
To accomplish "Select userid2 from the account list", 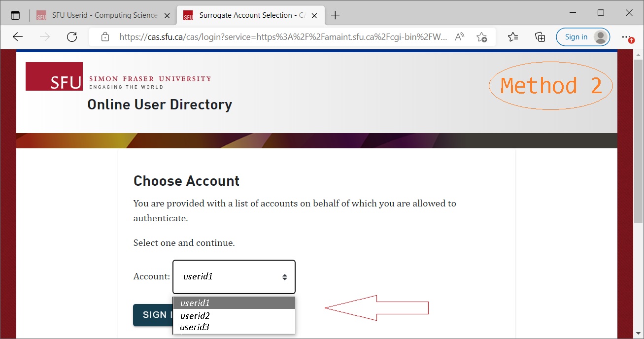I will pos(195,315).
